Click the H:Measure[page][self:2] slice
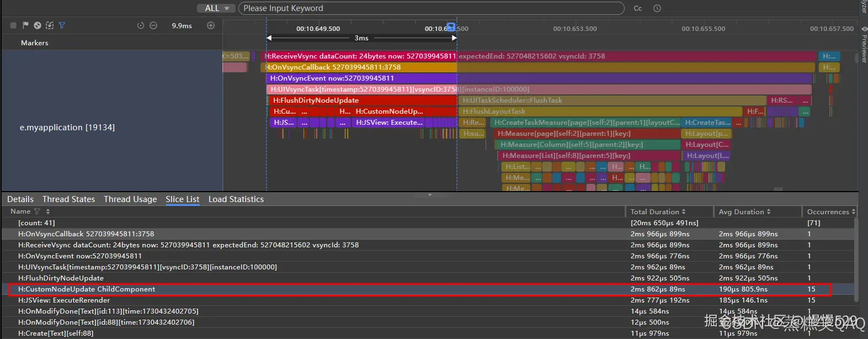This screenshot has height=339, width=868. 587,134
